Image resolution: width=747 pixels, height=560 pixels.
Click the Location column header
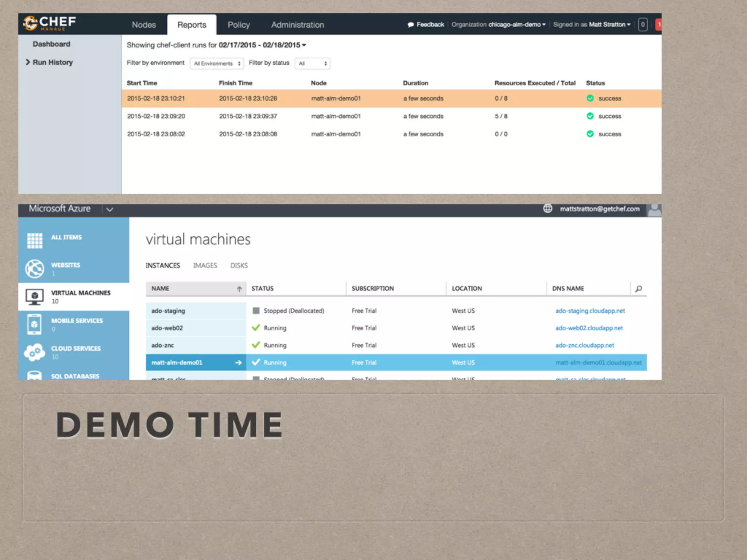click(467, 288)
